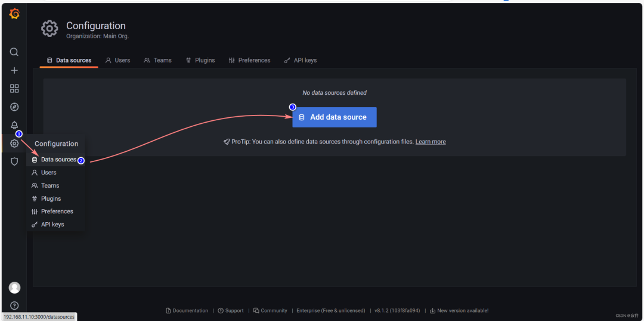Open the Search dashboards magnifier icon
The image size is (644, 321).
tap(14, 52)
